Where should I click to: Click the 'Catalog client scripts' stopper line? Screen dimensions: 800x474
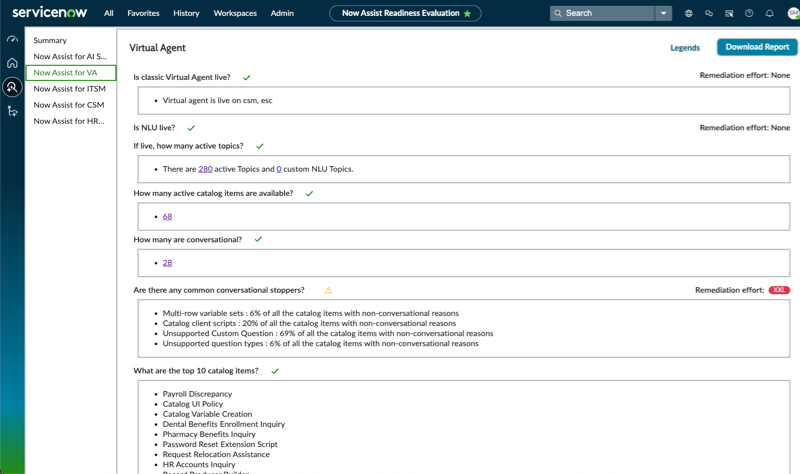pos(309,323)
